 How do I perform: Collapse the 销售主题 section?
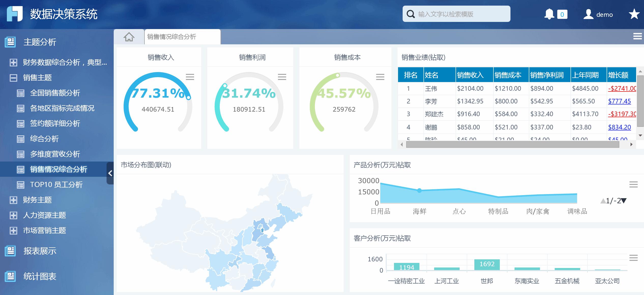14,78
